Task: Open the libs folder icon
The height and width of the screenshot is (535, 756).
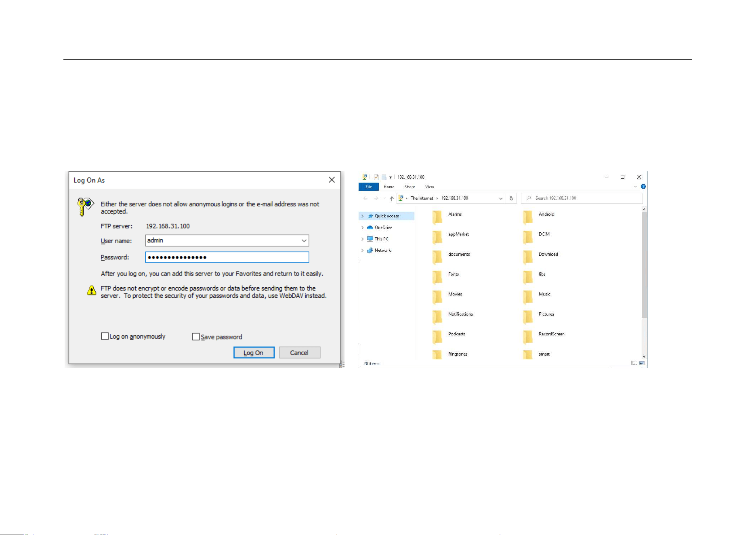Action: [x=527, y=277]
